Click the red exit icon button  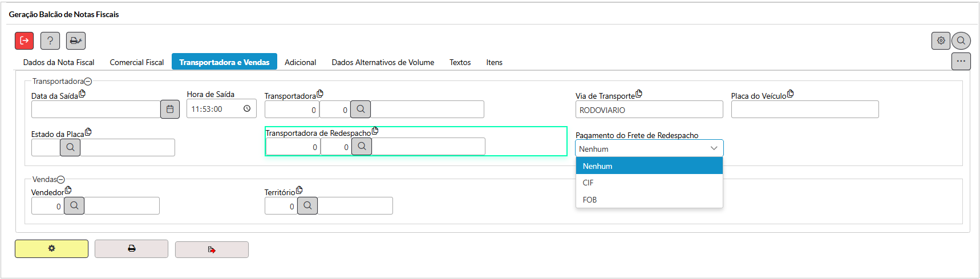24,41
